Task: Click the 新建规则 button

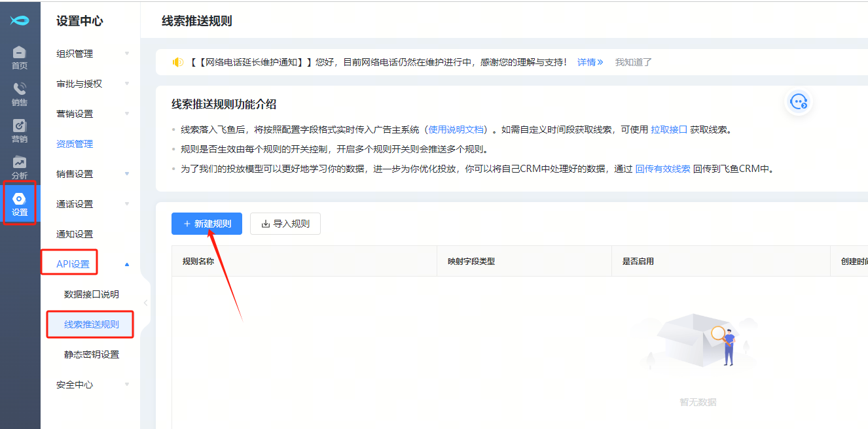Action: [207, 224]
